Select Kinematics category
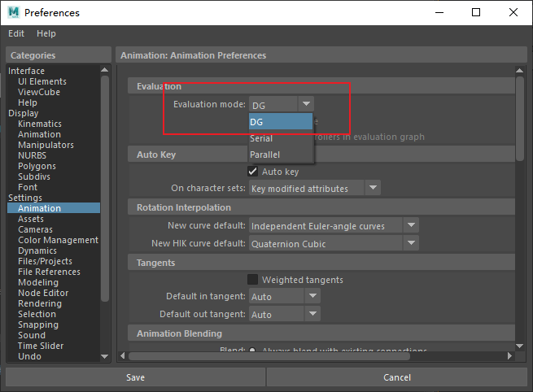Viewport: 533px width, 392px height. (40, 124)
